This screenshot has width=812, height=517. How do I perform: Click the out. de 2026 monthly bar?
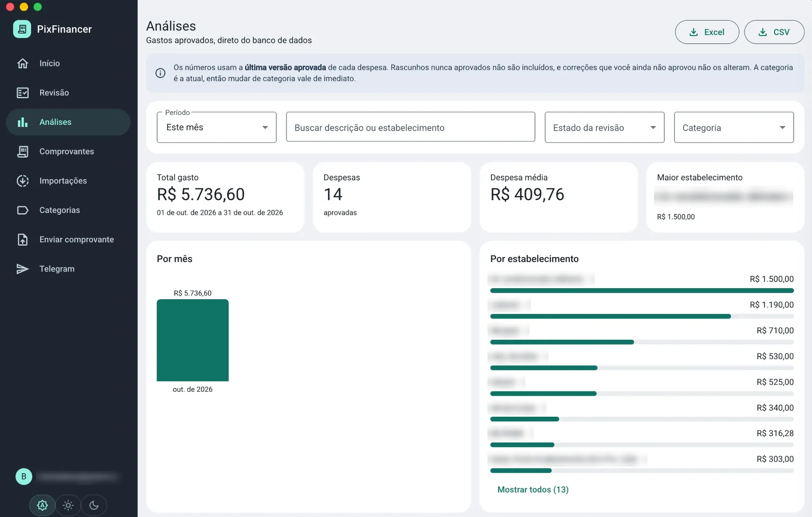pos(192,340)
